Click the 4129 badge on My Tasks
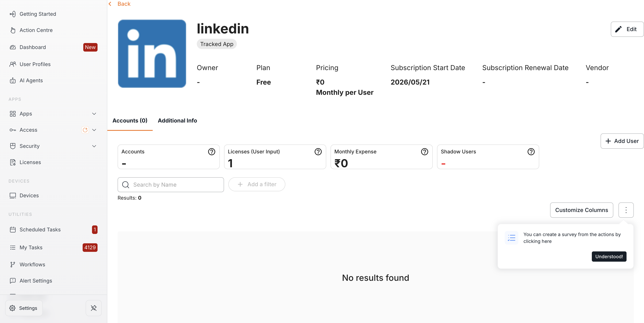Image resolution: width=644 pixels, height=323 pixels. 90,248
